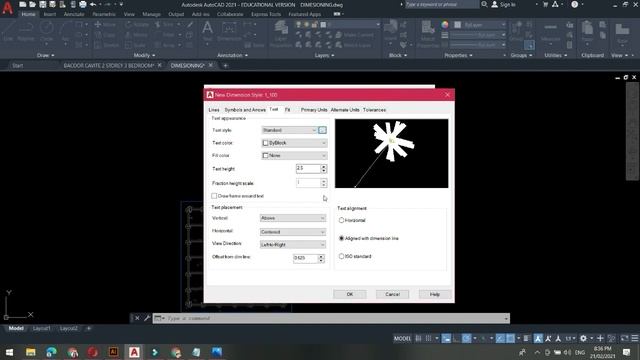Click the New file icon in Quick Access toolbar
The height and width of the screenshot is (360, 640).
click(22, 4)
